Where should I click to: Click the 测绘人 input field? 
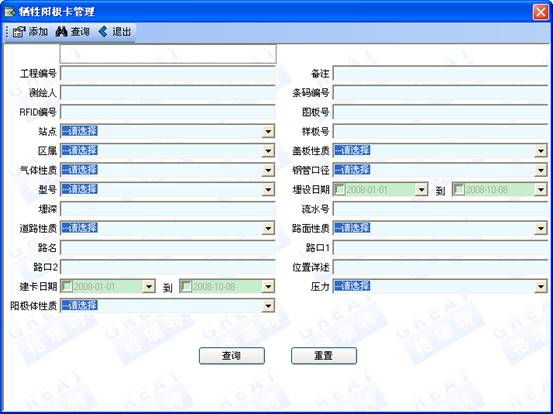168,93
